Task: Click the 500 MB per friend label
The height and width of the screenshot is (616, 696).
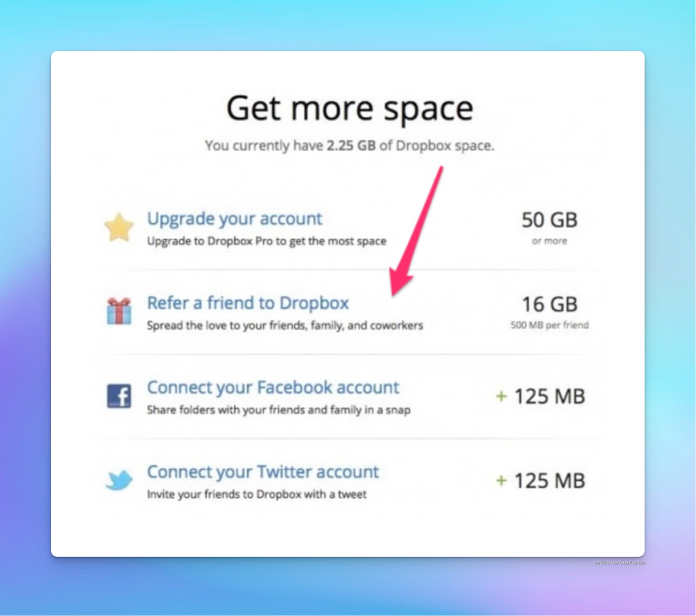Action: coord(549,325)
